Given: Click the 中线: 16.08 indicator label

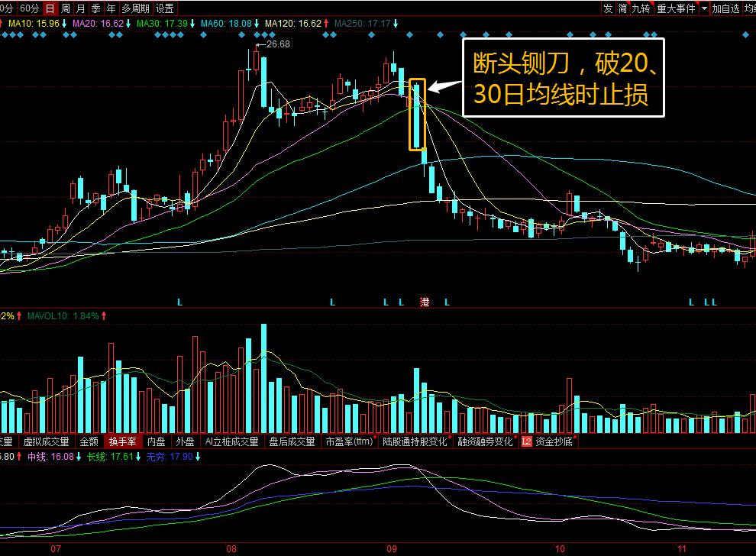Looking at the screenshot, I should (50, 456).
